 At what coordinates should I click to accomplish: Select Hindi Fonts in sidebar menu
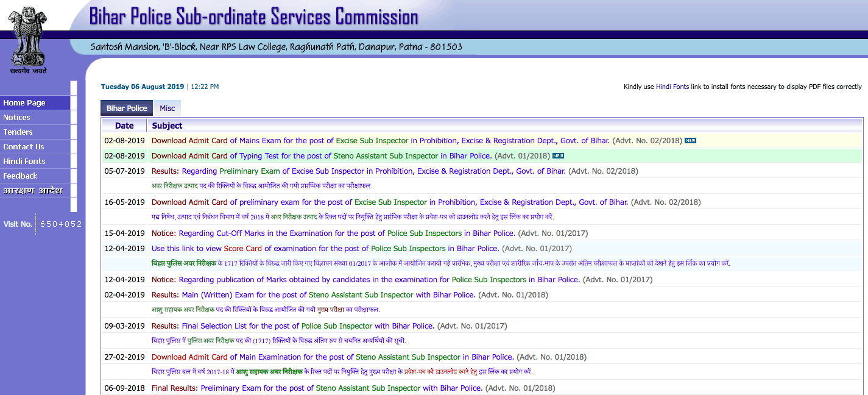pos(24,162)
